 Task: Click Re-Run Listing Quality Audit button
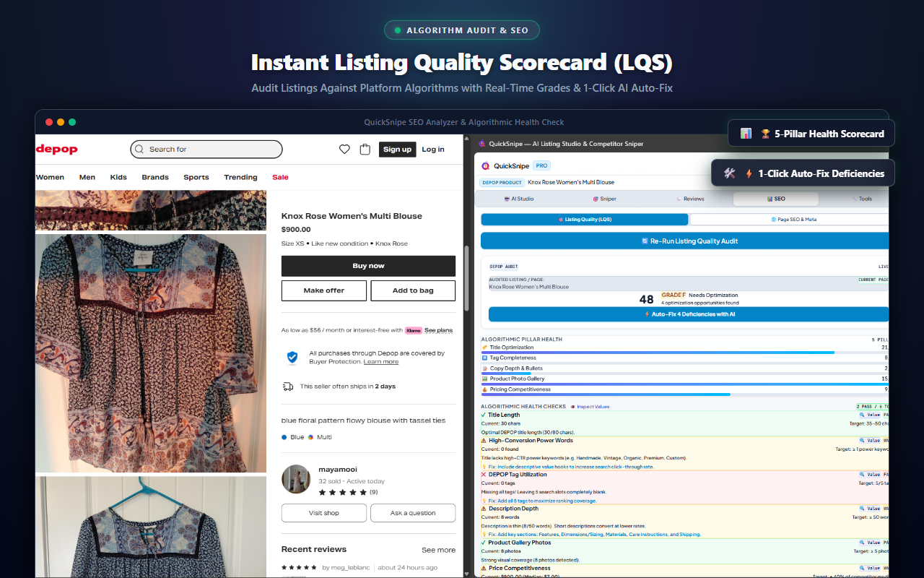(685, 241)
